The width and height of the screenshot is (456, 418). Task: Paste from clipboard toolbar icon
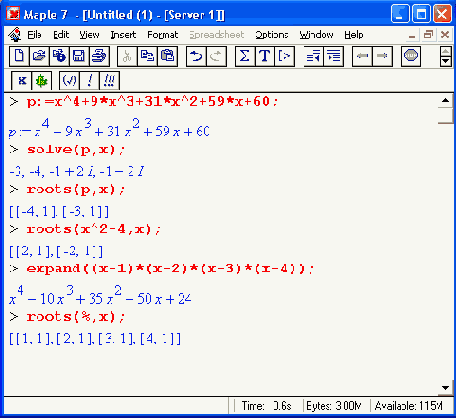pyautogui.click(x=167, y=56)
